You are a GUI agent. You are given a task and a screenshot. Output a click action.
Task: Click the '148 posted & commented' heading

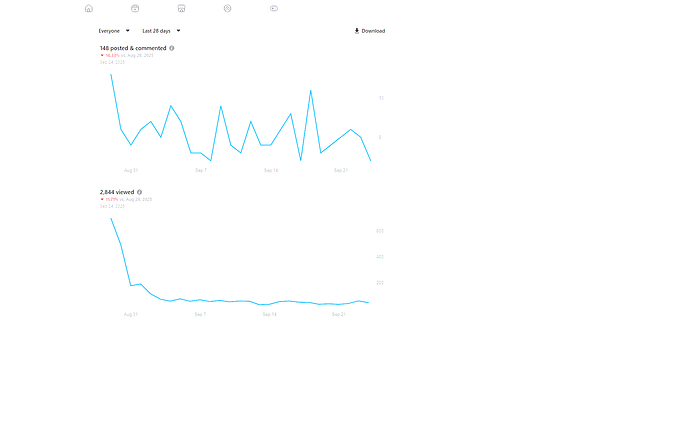point(132,48)
